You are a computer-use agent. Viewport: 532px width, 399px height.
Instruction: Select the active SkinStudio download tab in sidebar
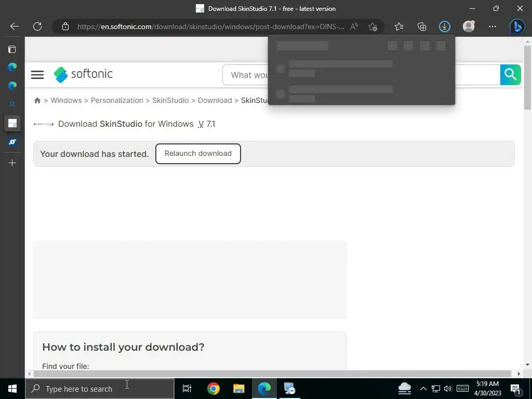click(x=12, y=123)
